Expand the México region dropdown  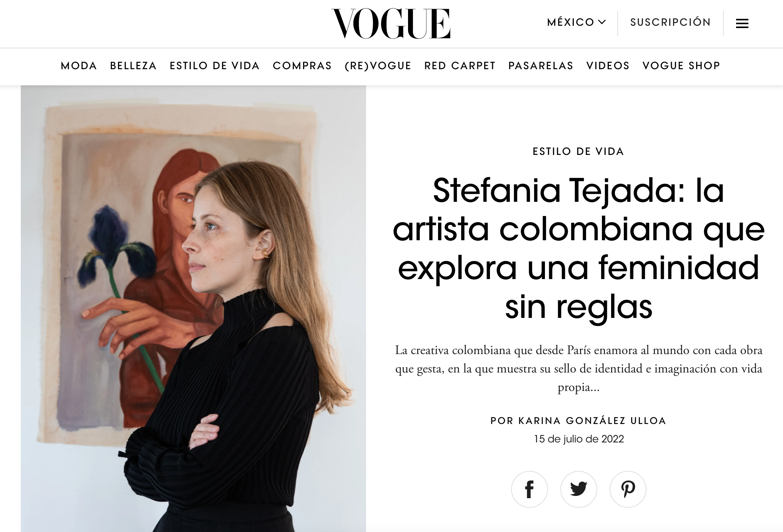[x=576, y=22]
